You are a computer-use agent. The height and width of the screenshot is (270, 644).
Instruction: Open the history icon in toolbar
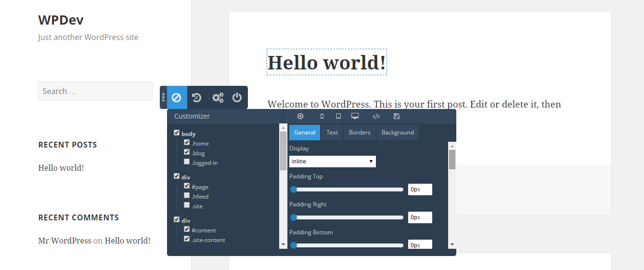[x=197, y=98]
